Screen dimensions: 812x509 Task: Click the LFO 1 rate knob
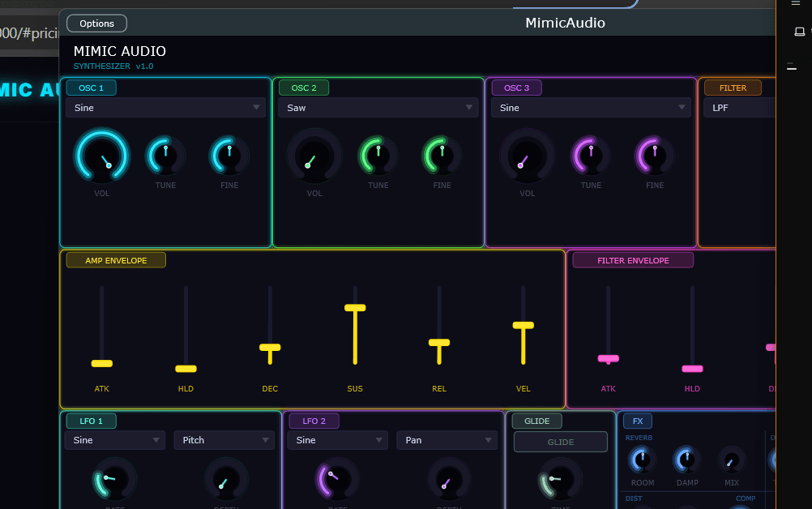click(114, 479)
